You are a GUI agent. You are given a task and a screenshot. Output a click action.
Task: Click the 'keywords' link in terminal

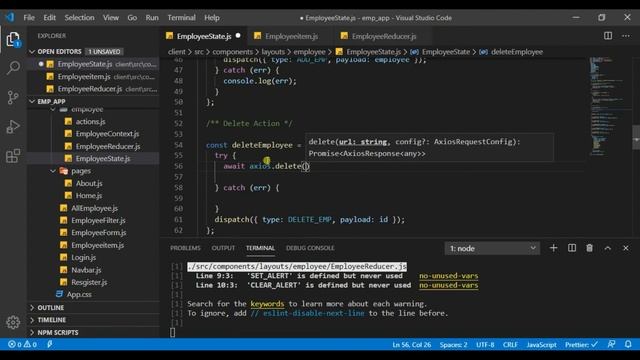[267, 304]
